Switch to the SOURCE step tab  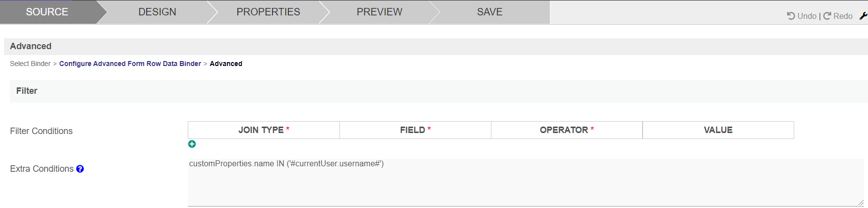pos(47,12)
